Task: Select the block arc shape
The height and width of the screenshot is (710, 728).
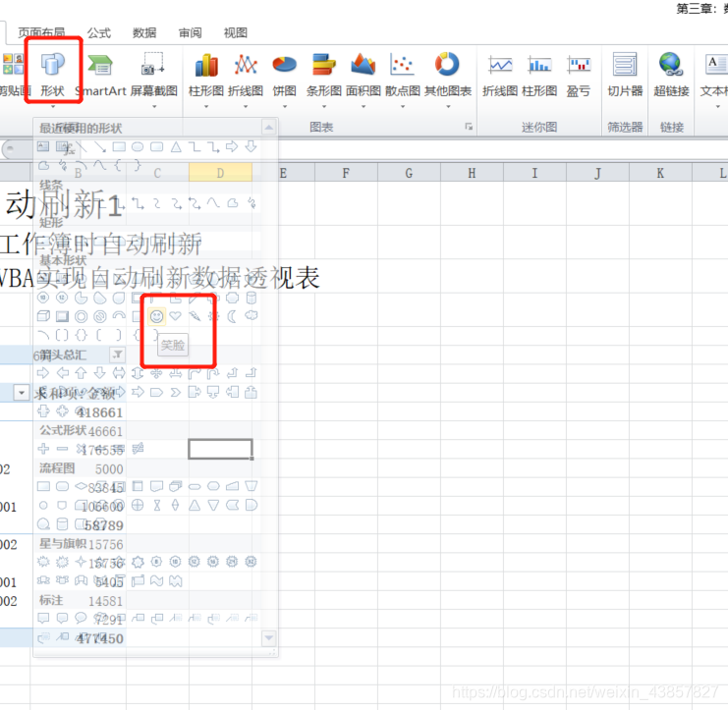Action: tap(119, 315)
